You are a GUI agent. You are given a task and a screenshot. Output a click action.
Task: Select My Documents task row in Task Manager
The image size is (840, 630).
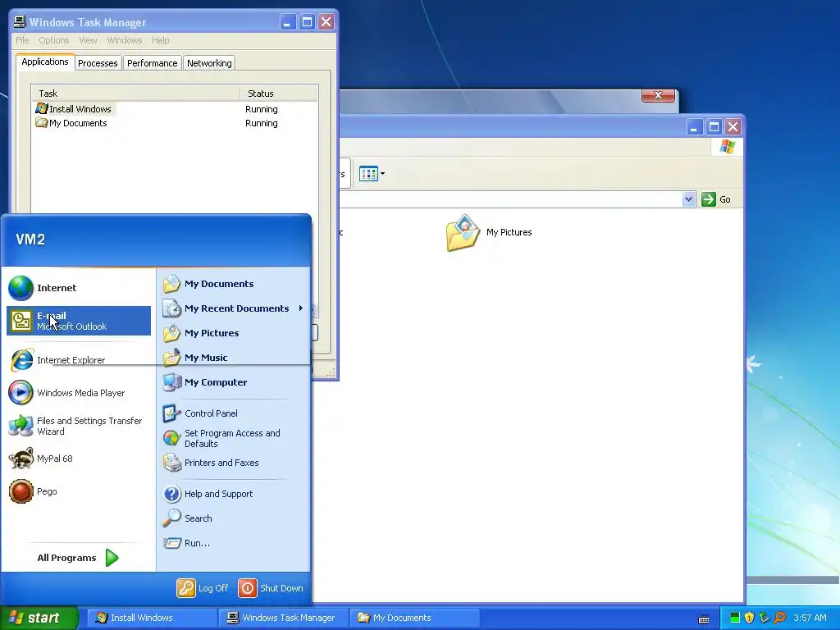click(x=175, y=123)
